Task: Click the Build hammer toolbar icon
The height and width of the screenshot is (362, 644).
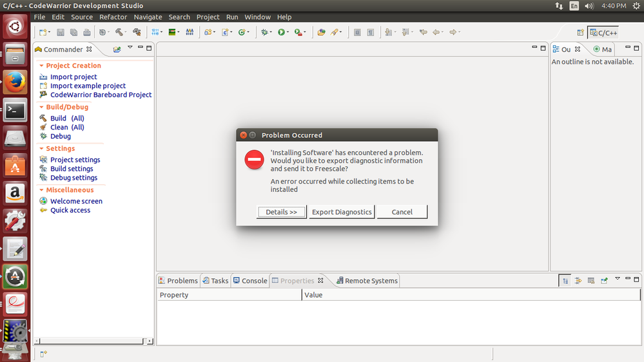Action: click(x=119, y=32)
